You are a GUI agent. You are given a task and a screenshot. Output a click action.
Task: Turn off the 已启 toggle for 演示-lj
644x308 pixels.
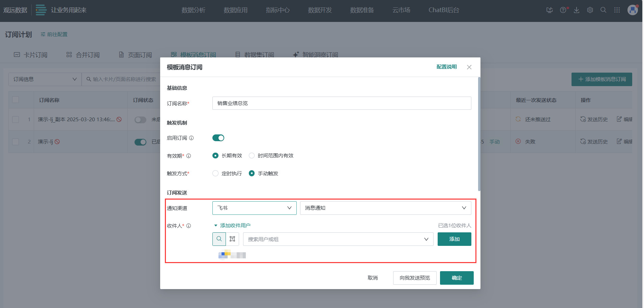click(x=140, y=142)
